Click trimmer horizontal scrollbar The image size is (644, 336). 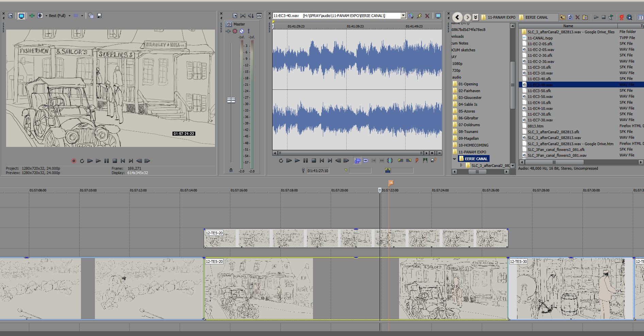coord(350,153)
